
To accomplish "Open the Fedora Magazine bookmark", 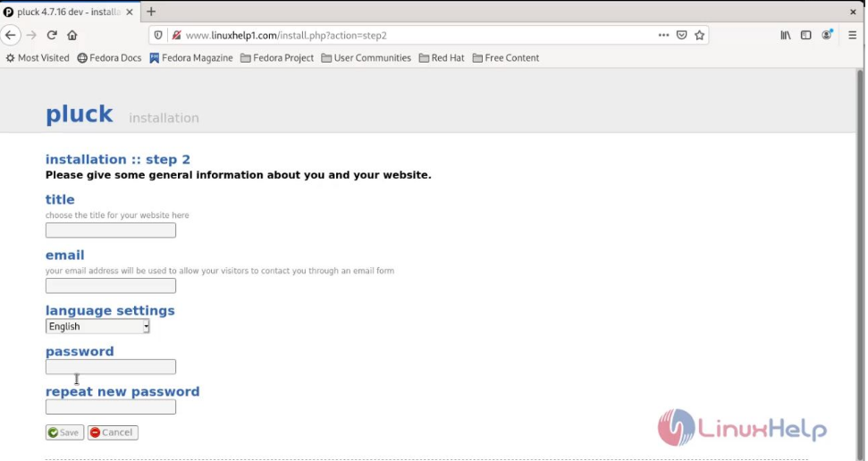I will 191,57.
